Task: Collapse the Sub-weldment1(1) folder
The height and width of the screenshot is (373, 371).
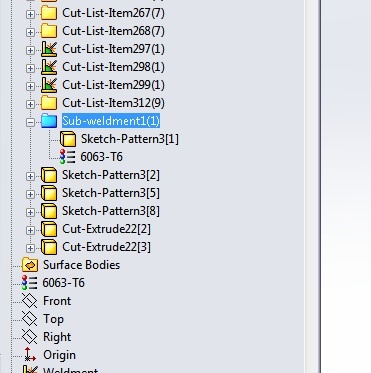Action: point(30,122)
